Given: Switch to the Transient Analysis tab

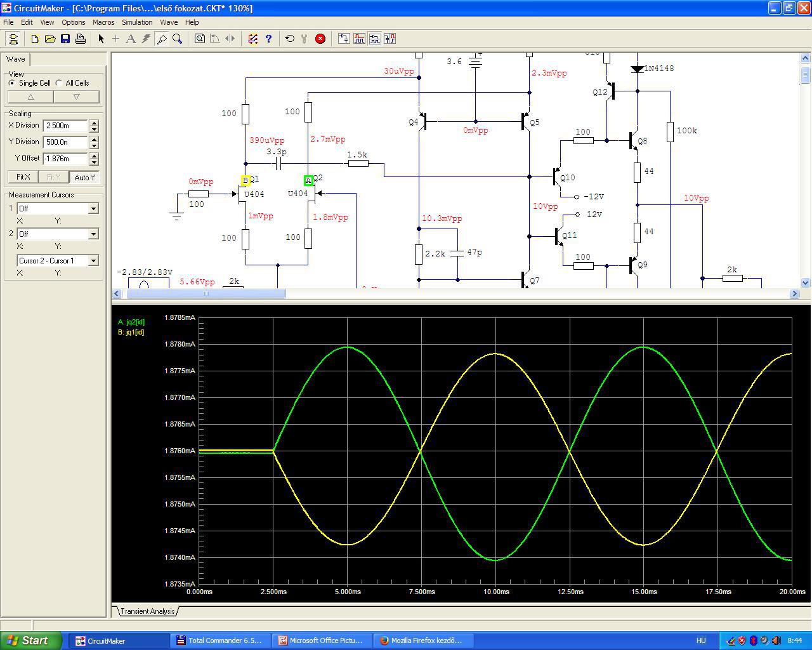Looking at the screenshot, I should 147,611.
